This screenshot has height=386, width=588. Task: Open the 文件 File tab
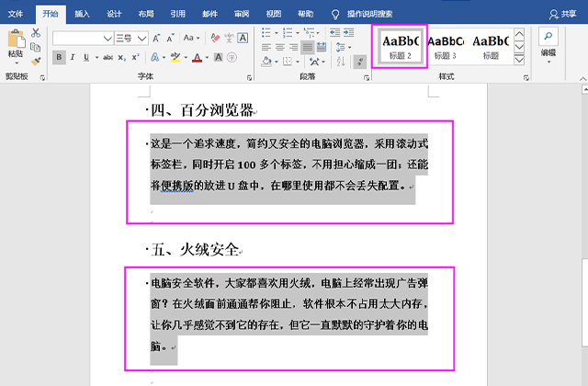[x=16, y=15]
